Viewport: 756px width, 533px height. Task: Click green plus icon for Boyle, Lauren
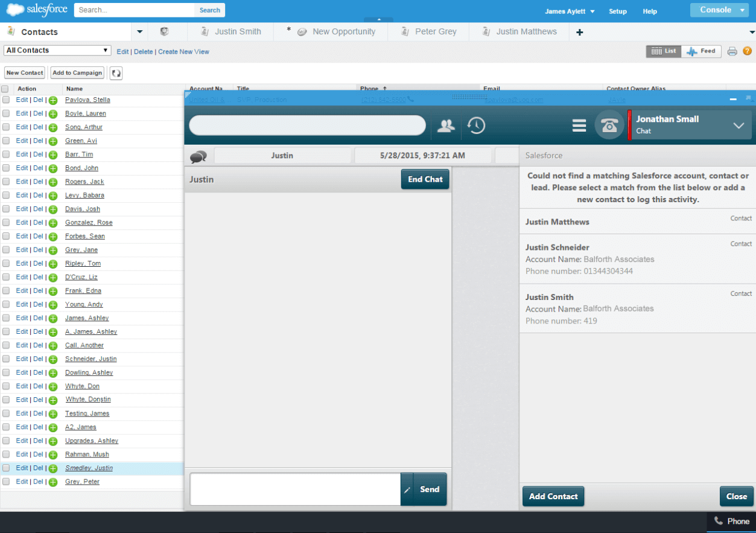tap(53, 114)
